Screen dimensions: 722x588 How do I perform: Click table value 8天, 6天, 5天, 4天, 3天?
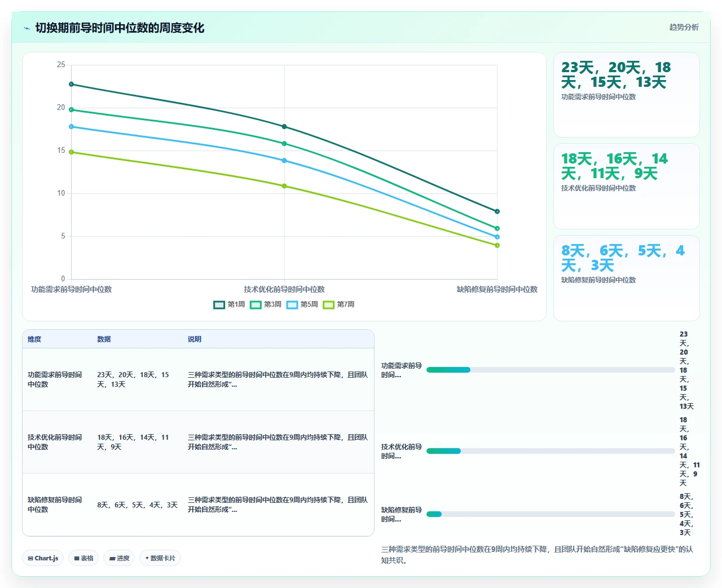(137, 505)
